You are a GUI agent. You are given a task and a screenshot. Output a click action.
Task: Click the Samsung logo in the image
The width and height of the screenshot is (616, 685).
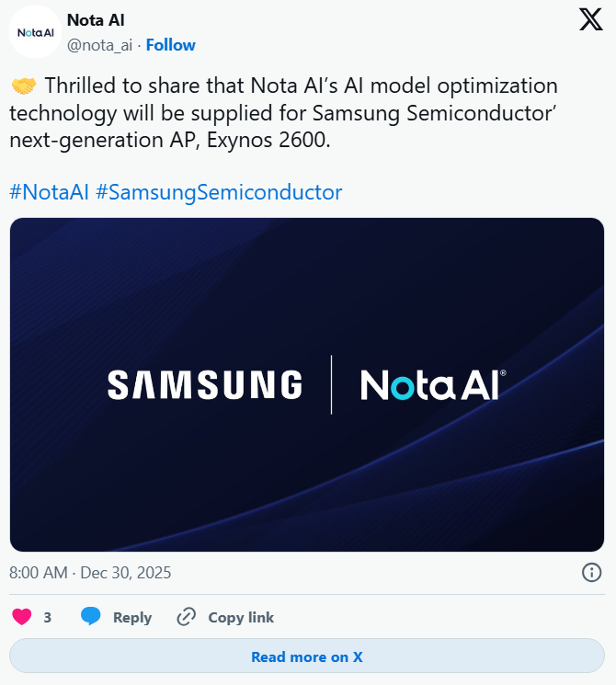[205, 384]
